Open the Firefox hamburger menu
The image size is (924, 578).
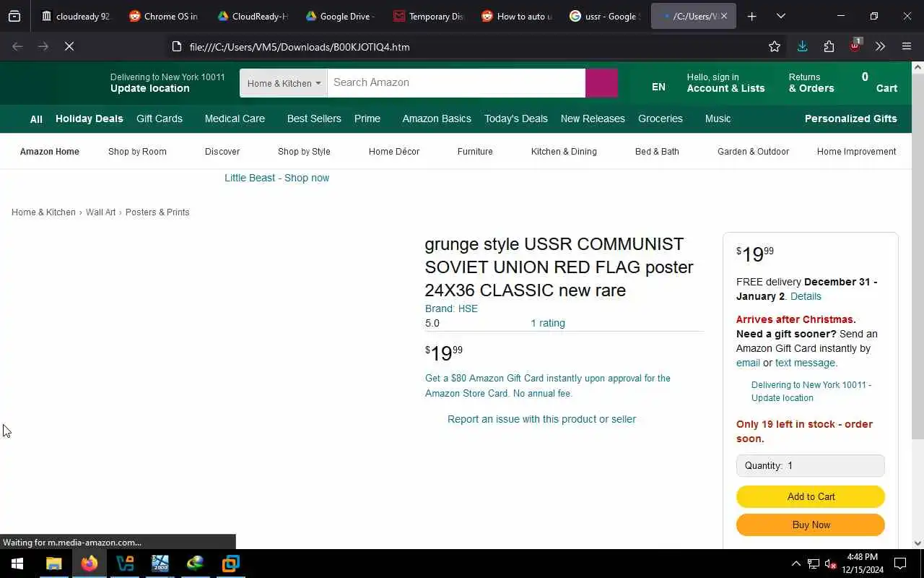point(907,46)
